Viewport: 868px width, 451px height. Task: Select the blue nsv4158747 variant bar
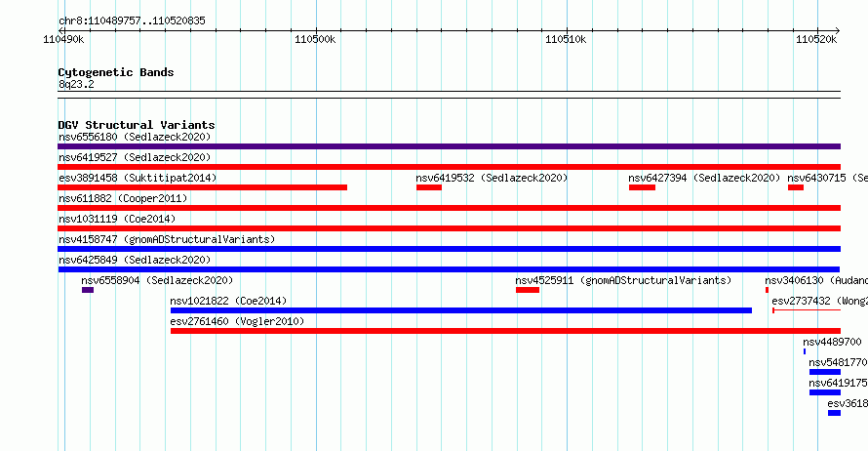[x=449, y=249]
